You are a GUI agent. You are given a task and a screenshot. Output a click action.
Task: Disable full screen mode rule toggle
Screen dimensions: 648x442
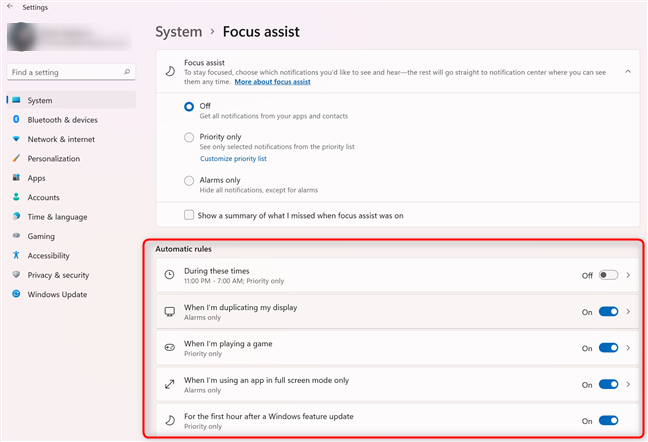608,384
